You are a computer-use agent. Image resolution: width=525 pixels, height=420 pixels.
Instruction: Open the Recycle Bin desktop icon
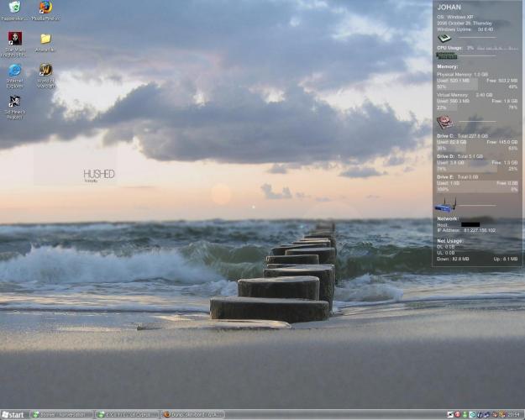point(14,8)
